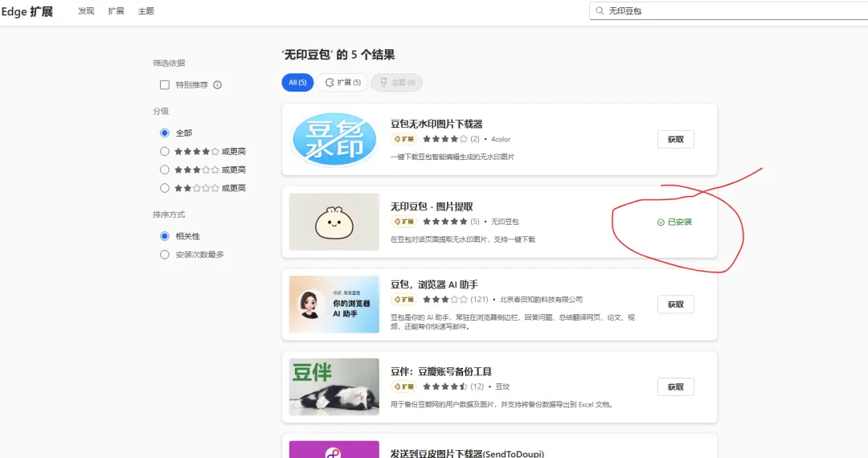Click the green 已安装 status
Image resolution: width=868 pixels, height=458 pixels.
[x=674, y=222]
